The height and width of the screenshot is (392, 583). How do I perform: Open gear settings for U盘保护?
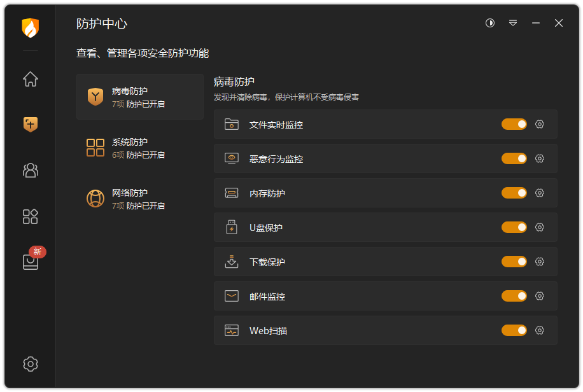540,227
